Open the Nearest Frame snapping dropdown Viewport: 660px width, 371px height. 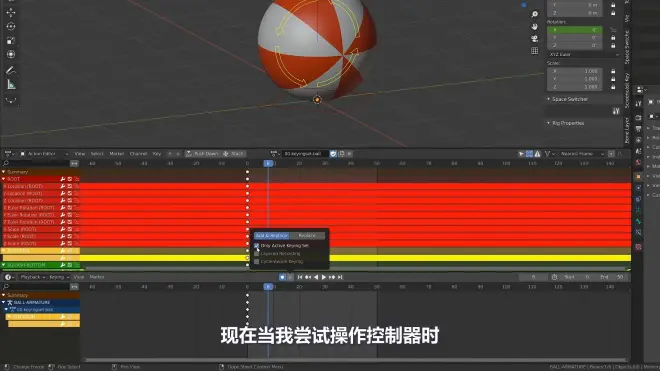click(582, 154)
